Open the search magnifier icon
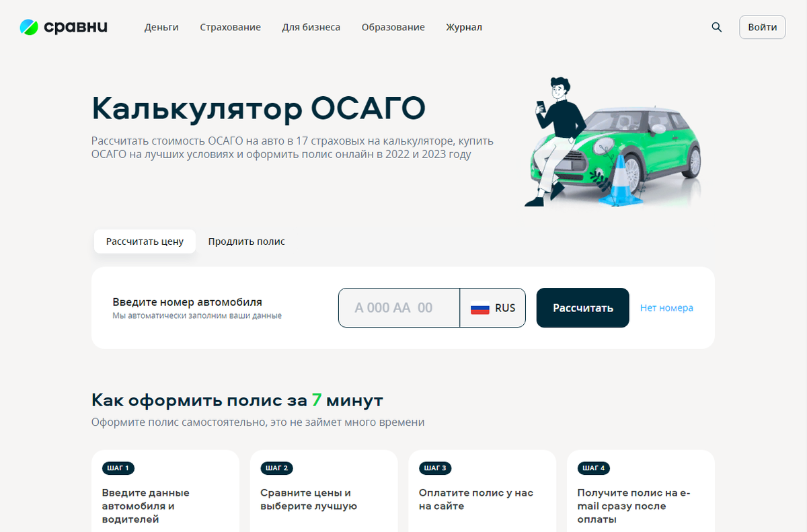 [717, 28]
